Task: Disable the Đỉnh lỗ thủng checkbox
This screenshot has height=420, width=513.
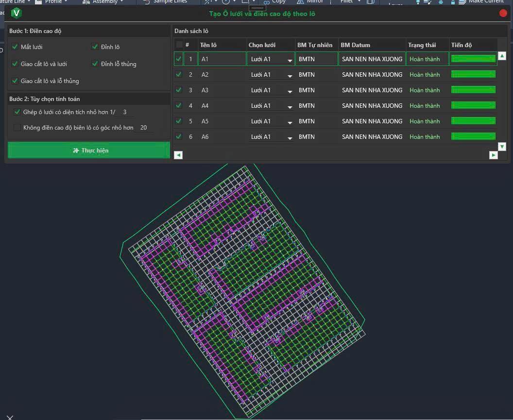Action: 95,64
